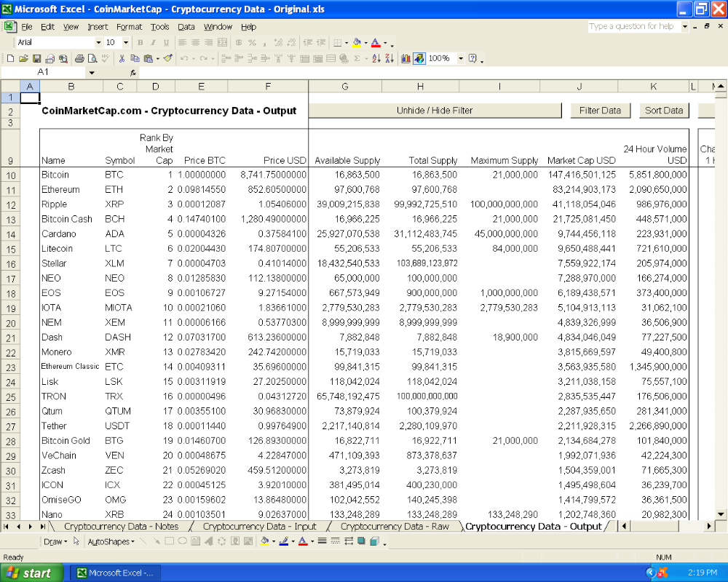Click the Shadow Style icon

[x=361, y=541]
